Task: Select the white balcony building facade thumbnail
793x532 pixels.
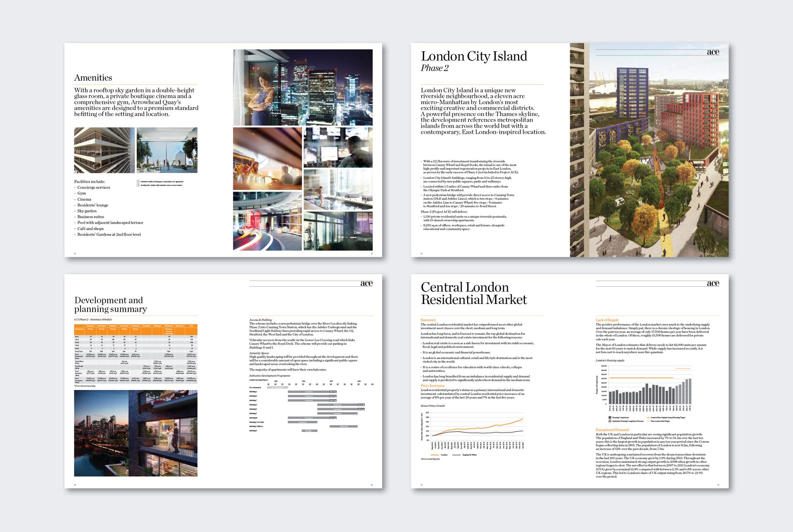Action: [x=104, y=150]
